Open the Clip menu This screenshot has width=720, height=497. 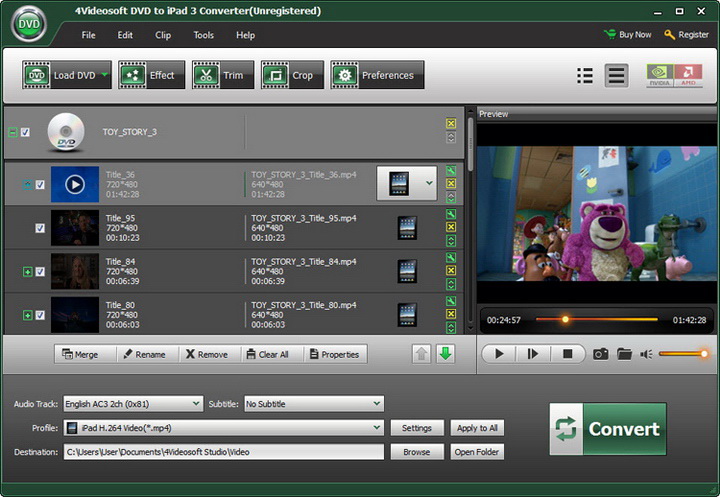tap(163, 35)
